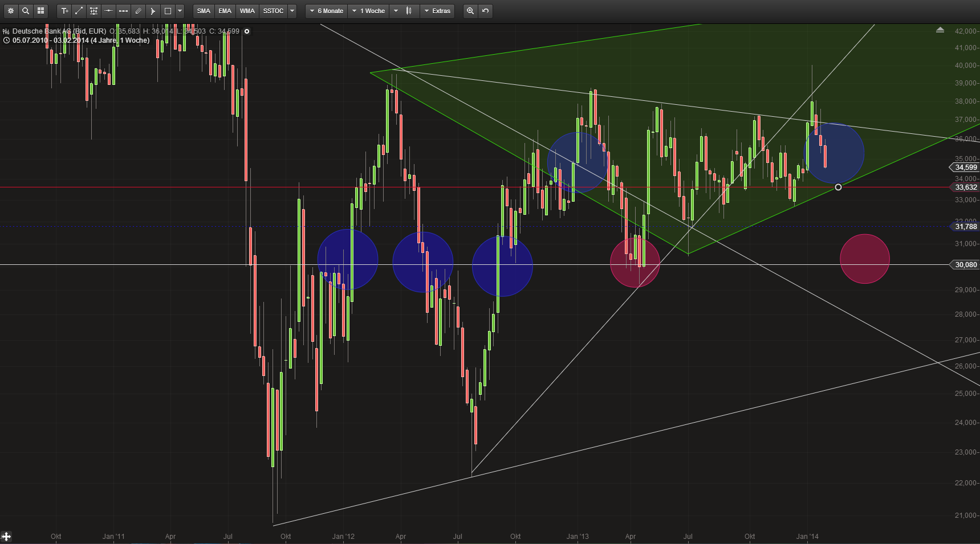This screenshot has height=544, width=980.
Task: Select the horizontal line tool
Action: click(108, 10)
